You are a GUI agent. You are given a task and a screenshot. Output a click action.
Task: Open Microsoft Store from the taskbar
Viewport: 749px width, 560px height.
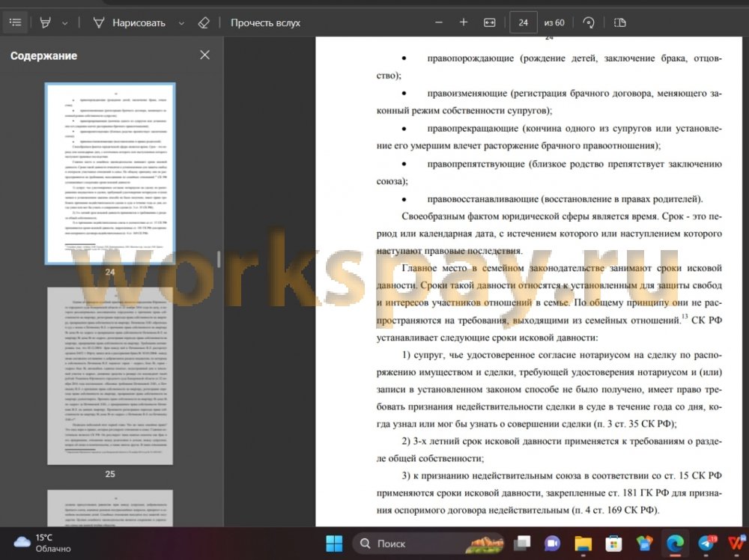pyautogui.click(x=614, y=544)
